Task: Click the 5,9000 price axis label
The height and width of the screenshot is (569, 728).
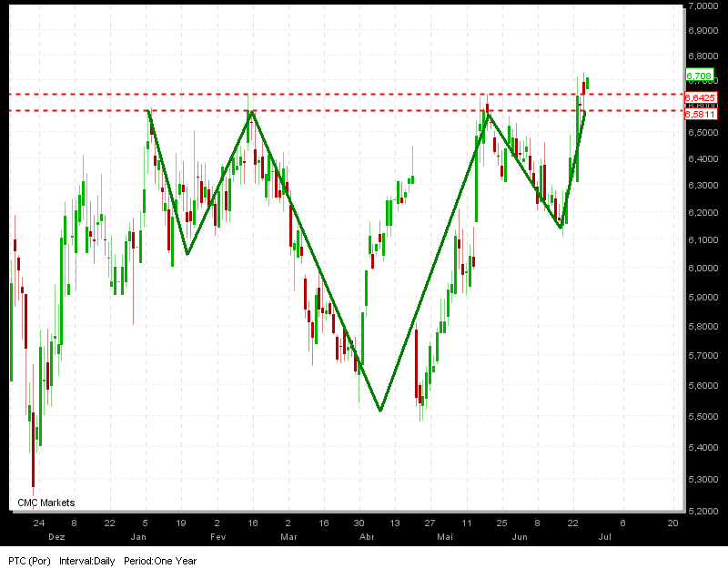Action: point(703,298)
